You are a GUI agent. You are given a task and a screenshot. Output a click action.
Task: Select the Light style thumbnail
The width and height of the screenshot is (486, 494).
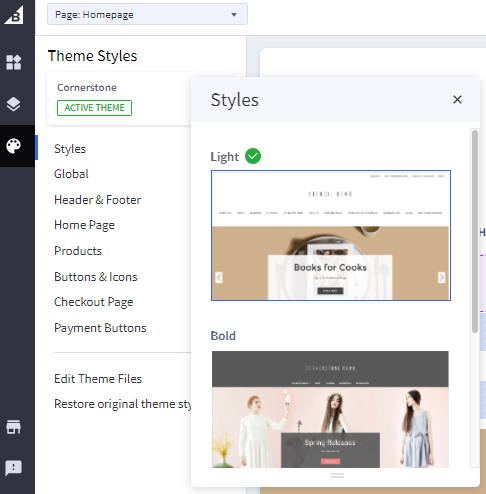(x=331, y=235)
